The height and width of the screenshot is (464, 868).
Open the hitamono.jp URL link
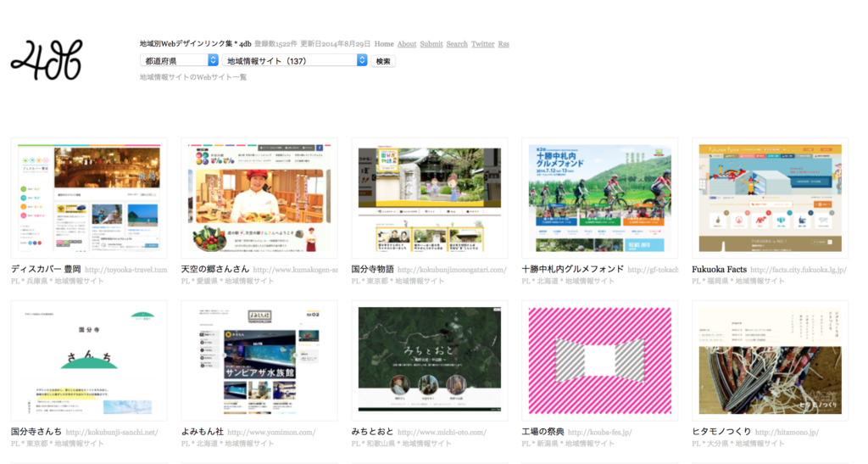(787, 433)
